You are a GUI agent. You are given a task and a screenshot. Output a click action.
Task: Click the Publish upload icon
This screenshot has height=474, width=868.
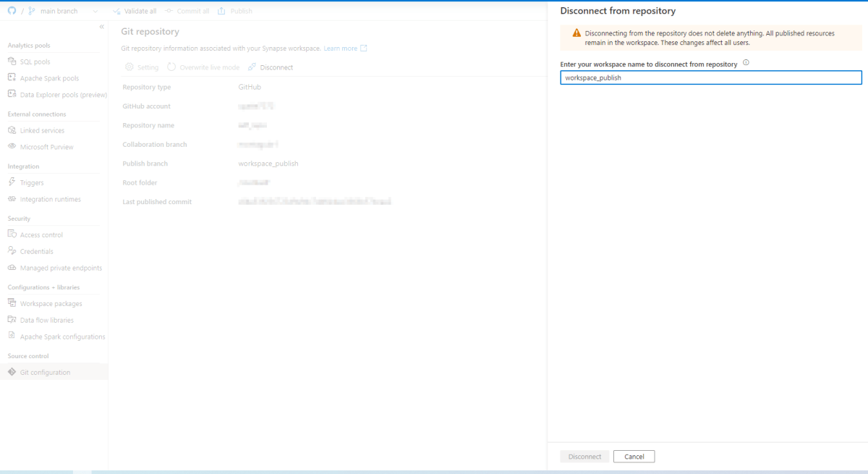(x=221, y=11)
